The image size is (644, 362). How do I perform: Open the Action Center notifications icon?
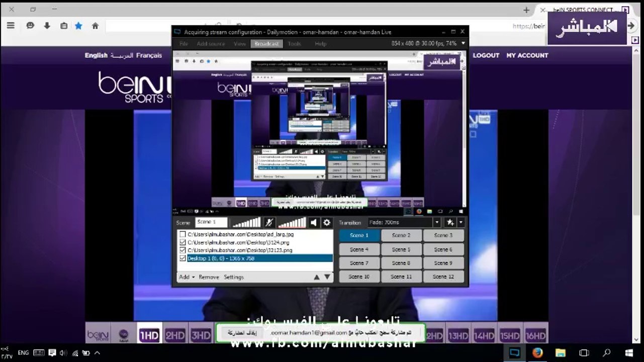pos(52,353)
